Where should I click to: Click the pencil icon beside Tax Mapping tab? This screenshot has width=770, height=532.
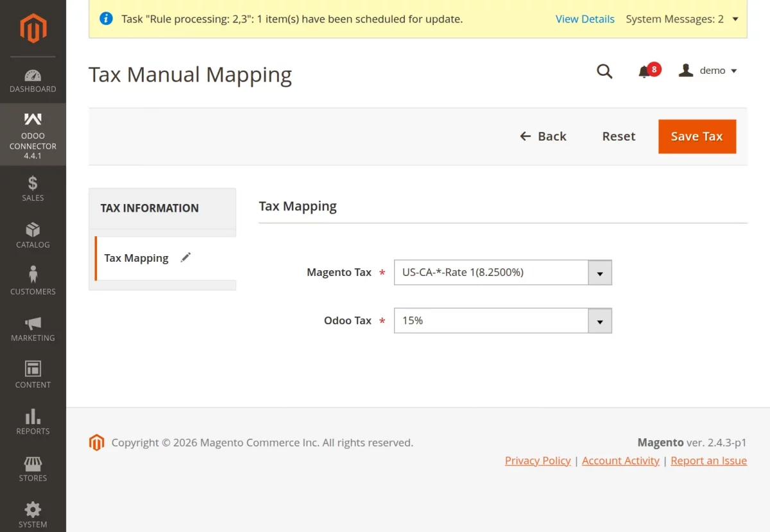pyautogui.click(x=185, y=257)
